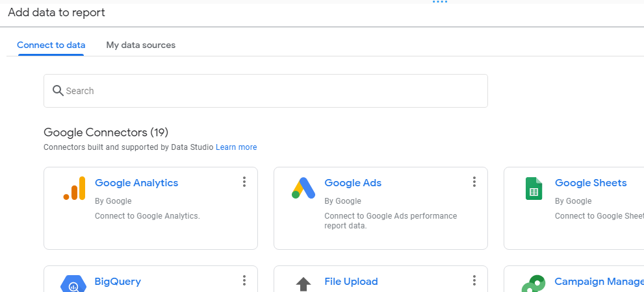The image size is (644, 292).
Task: Open the Learn more link
Action: pyautogui.click(x=236, y=147)
